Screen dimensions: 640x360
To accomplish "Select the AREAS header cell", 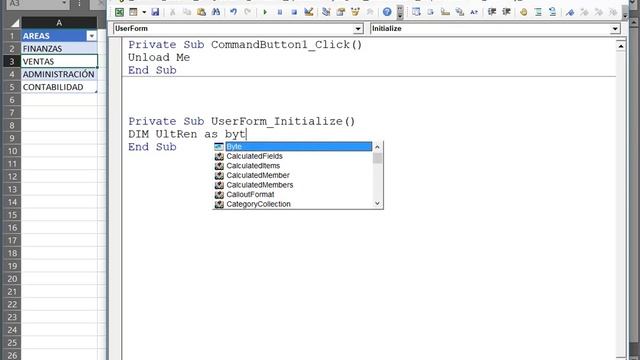I will (x=59, y=36).
